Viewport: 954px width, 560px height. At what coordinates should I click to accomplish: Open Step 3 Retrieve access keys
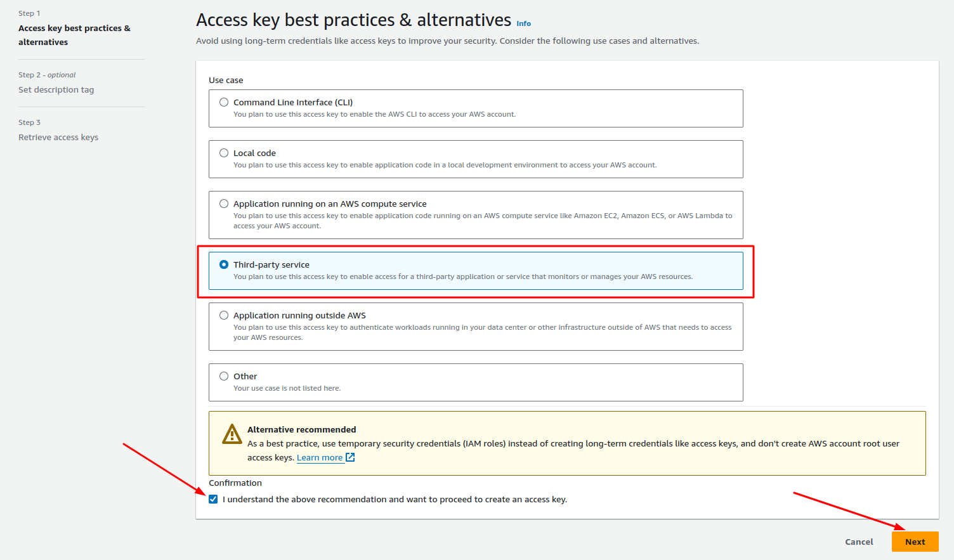(x=58, y=136)
